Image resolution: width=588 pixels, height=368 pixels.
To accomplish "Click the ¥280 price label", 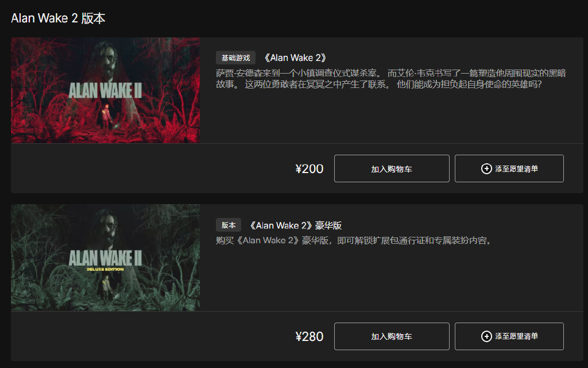I will coord(310,336).
